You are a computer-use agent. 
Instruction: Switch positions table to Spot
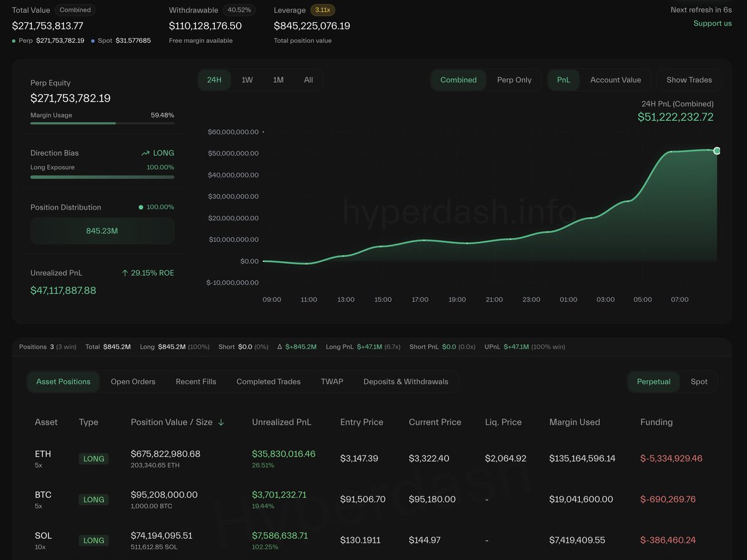click(x=700, y=381)
